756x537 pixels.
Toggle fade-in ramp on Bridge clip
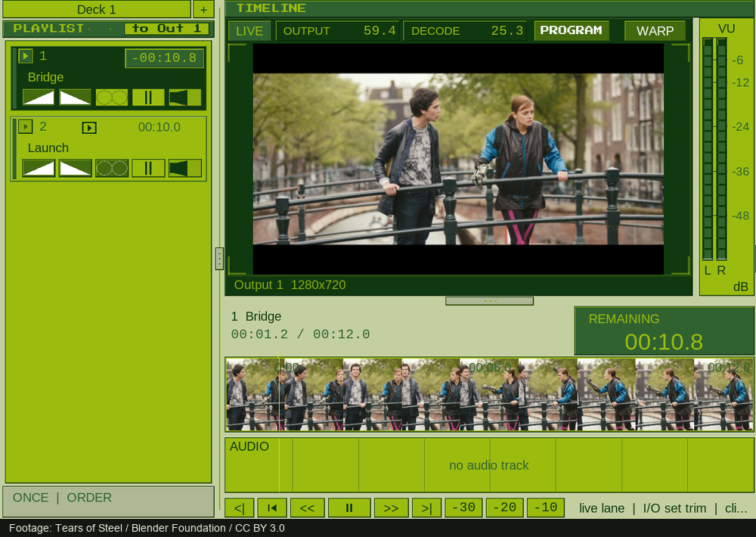point(39,98)
